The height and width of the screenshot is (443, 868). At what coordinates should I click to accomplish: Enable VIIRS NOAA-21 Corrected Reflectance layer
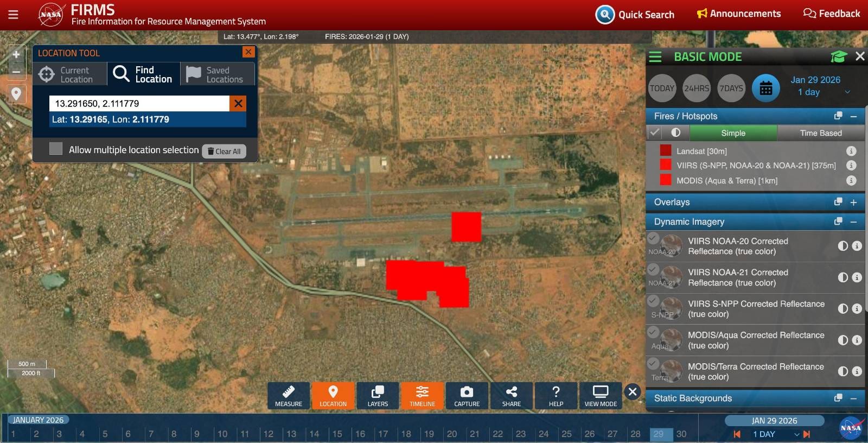(x=653, y=269)
